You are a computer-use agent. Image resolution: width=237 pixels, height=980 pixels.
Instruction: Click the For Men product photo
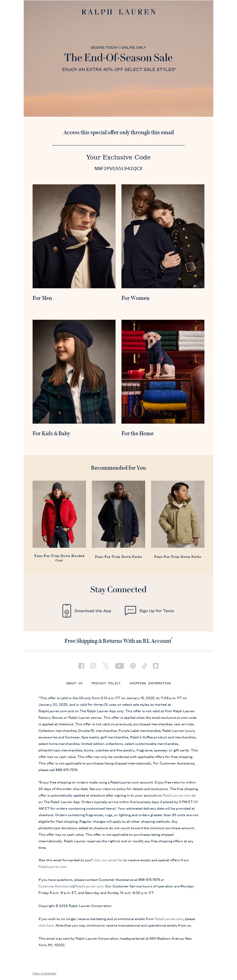(74, 236)
